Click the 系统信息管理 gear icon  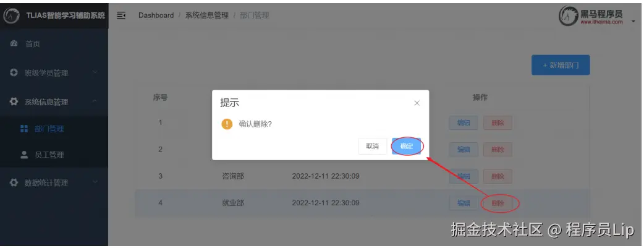point(14,101)
